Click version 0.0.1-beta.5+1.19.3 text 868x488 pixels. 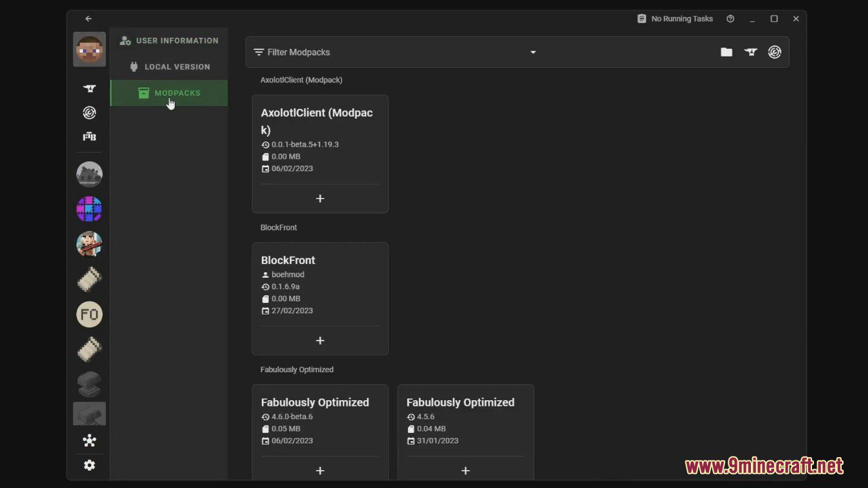coord(305,145)
